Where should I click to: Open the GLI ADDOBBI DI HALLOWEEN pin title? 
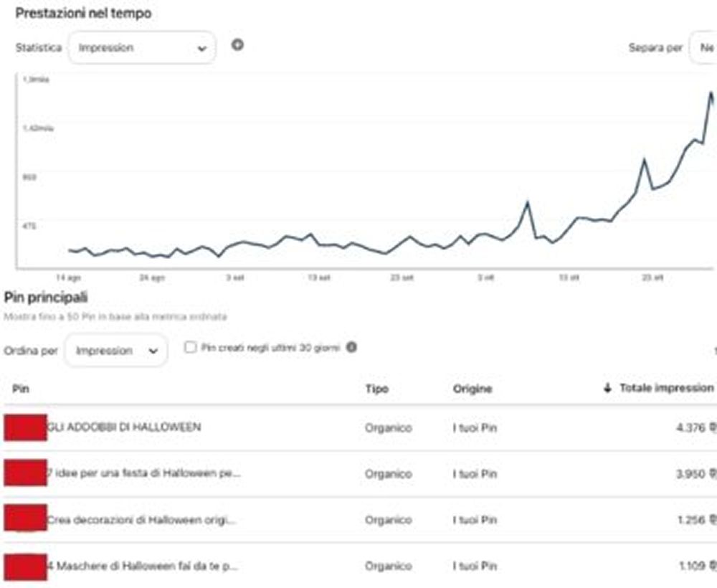[x=124, y=427]
